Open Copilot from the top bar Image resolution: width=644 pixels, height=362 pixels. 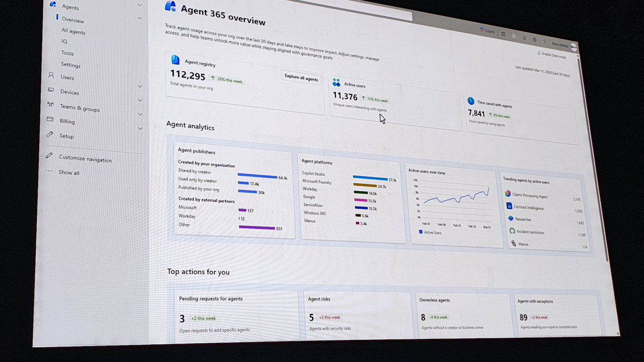487,32
